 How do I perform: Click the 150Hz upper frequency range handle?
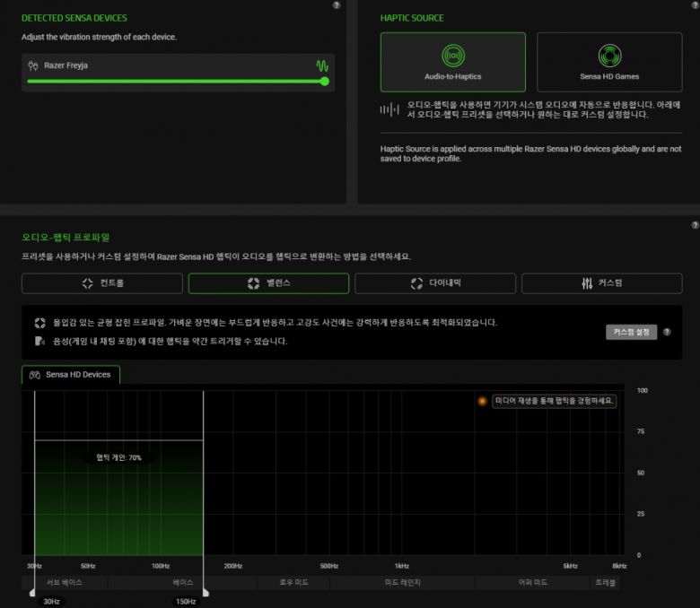pos(204,592)
